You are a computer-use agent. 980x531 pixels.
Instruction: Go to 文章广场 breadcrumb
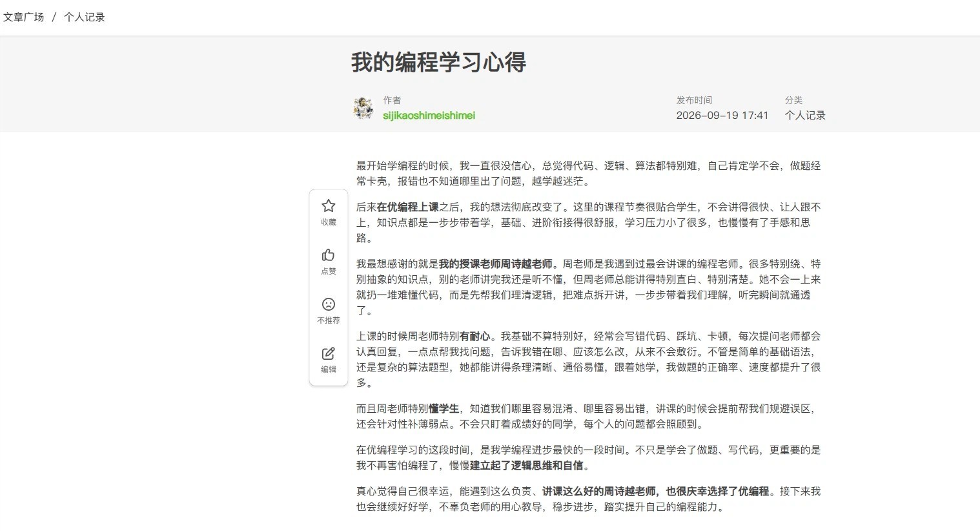point(24,17)
